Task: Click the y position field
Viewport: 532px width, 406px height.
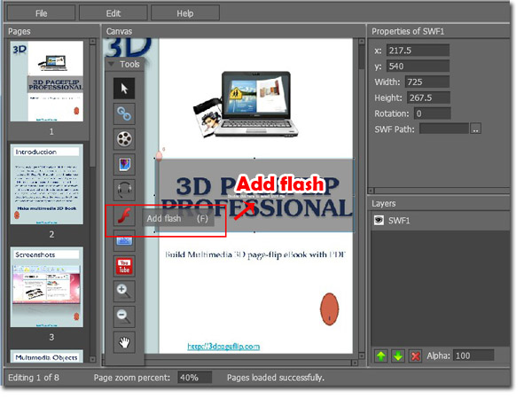Action: tap(418, 66)
